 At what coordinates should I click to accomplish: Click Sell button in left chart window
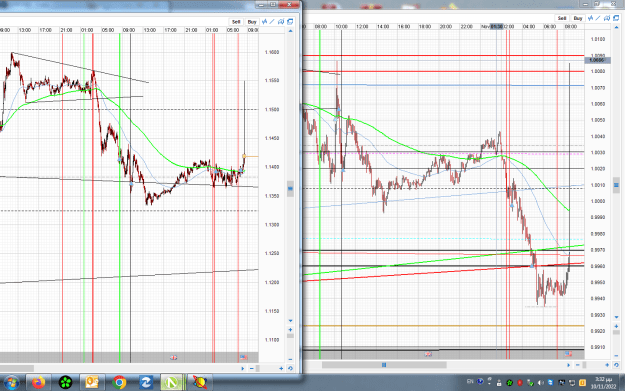point(236,22)
